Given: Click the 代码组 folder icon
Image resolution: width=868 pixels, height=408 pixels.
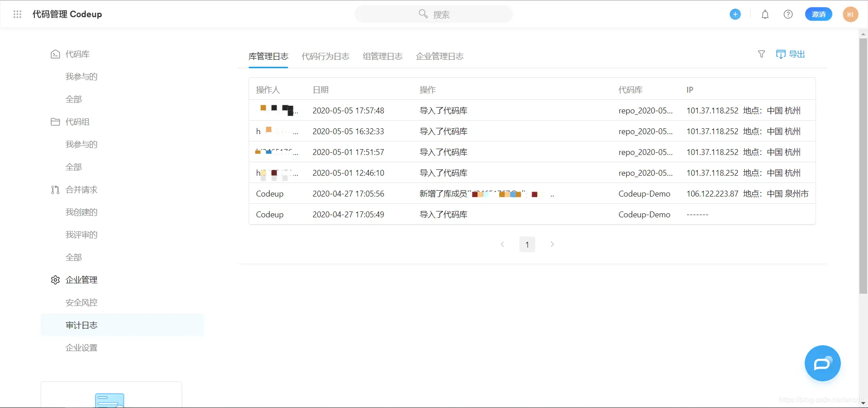Looking at the screenshot, I should click(x=55, y=122).
